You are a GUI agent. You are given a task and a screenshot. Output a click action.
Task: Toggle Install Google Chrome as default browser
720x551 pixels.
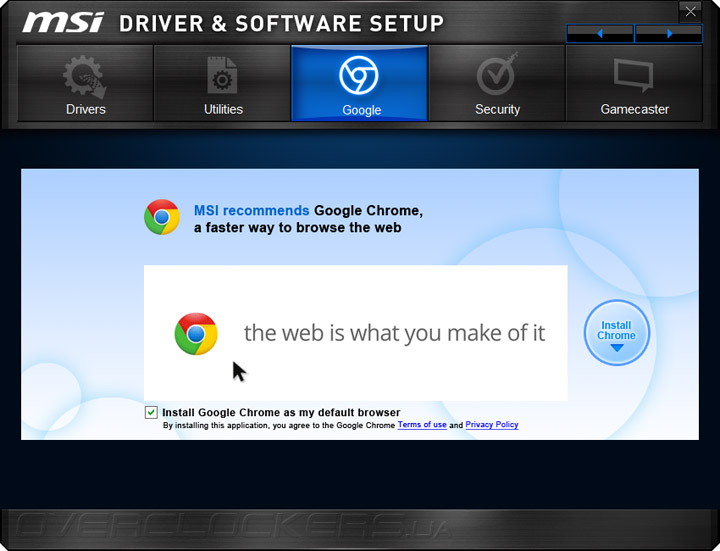click(151, 412)
